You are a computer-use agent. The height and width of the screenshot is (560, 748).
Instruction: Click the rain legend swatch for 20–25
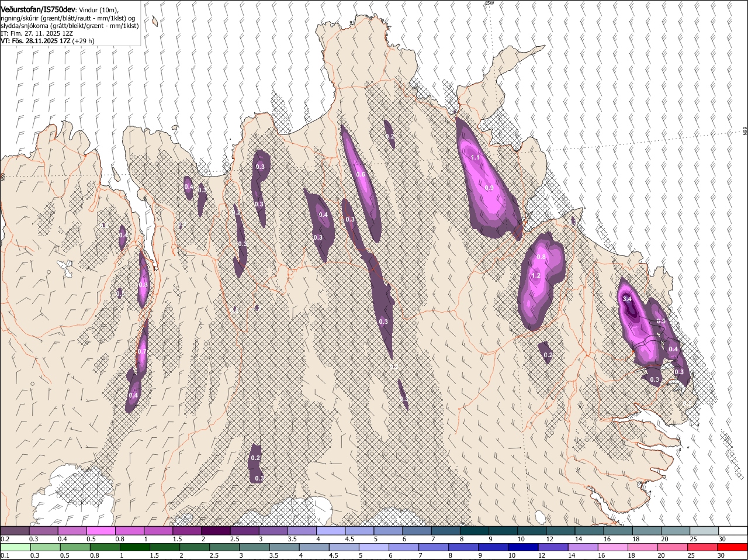673,547
